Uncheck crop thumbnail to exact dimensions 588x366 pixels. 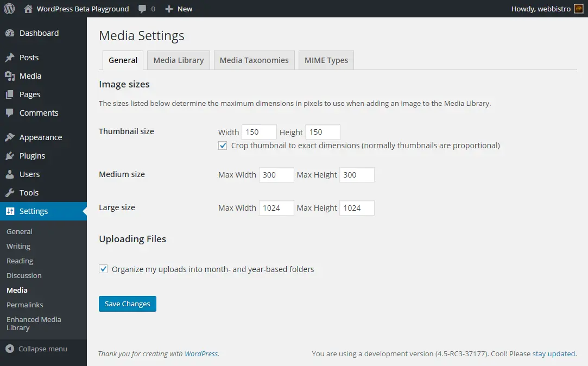coord(223,146)
